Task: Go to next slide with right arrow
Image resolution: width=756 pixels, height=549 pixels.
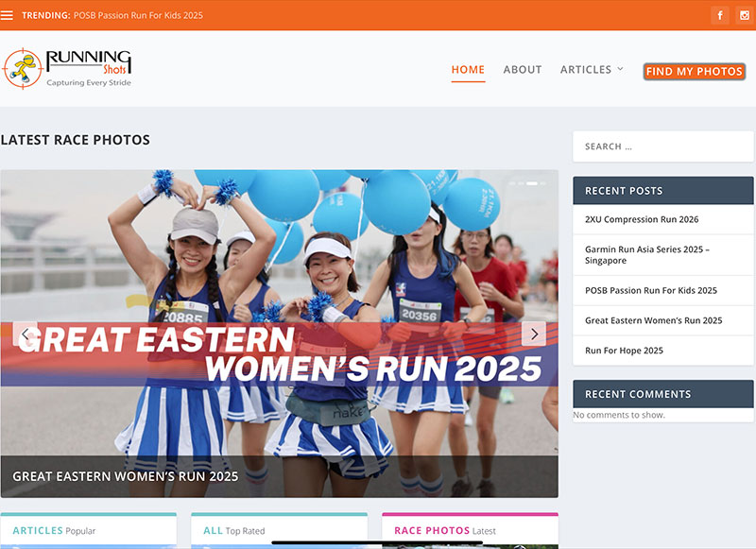Action: click(534, 334)
